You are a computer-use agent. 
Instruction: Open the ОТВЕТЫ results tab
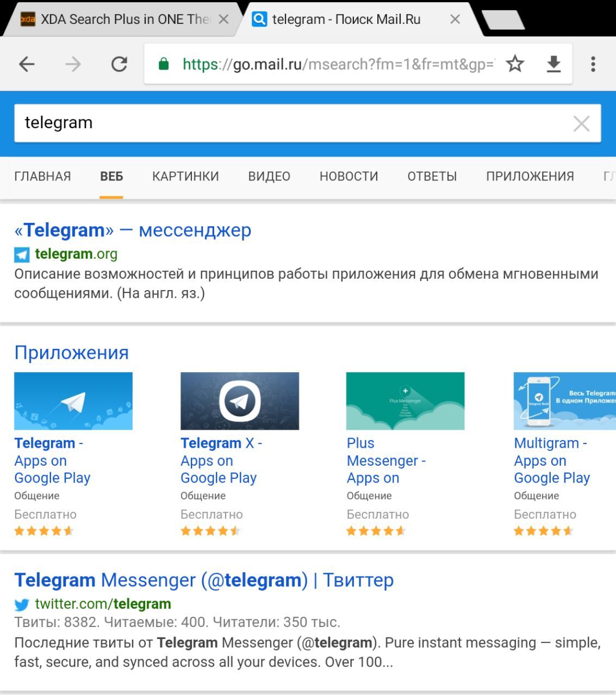(432, 177)
